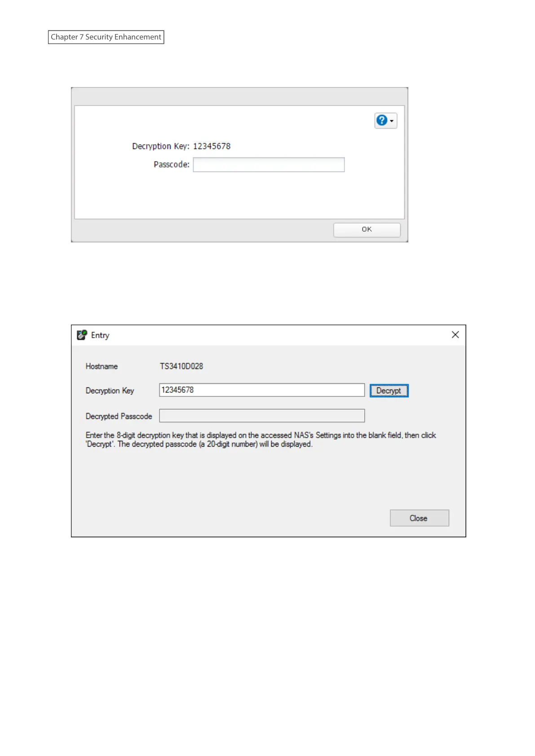Select the hostname value TS3410D028

(x=181, y=366)
